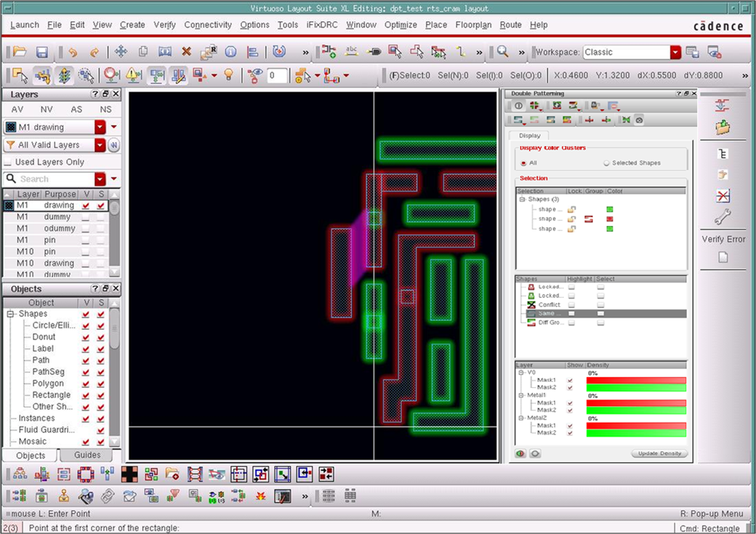Open the Workspace Classic dropdown
The width and height of the screenshot is (756, 534).
click(675, 52)
